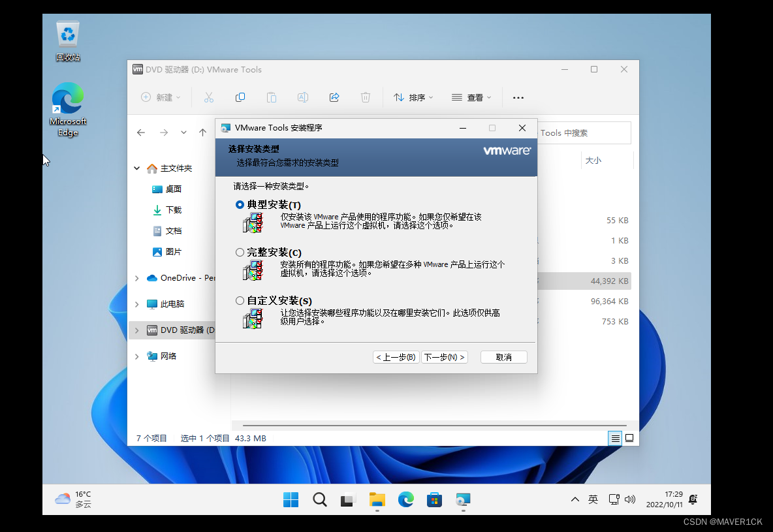Close the VMware Tools installer dialog

[x=522, y=128]
